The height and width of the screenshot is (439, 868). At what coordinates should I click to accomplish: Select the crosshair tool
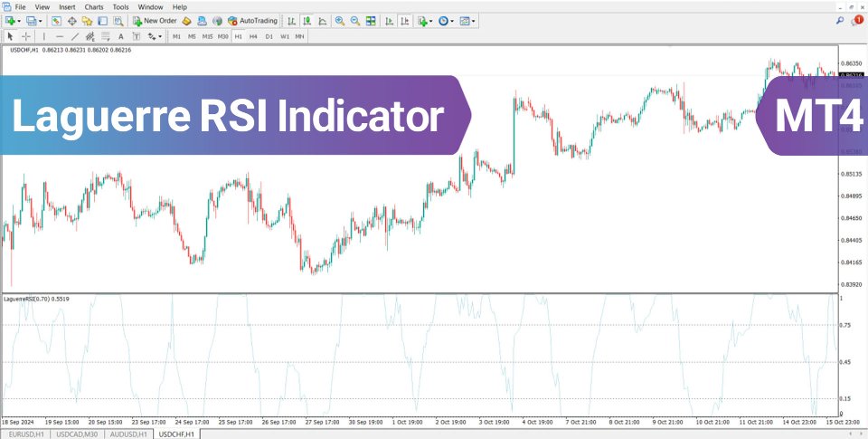pos(26,36)
